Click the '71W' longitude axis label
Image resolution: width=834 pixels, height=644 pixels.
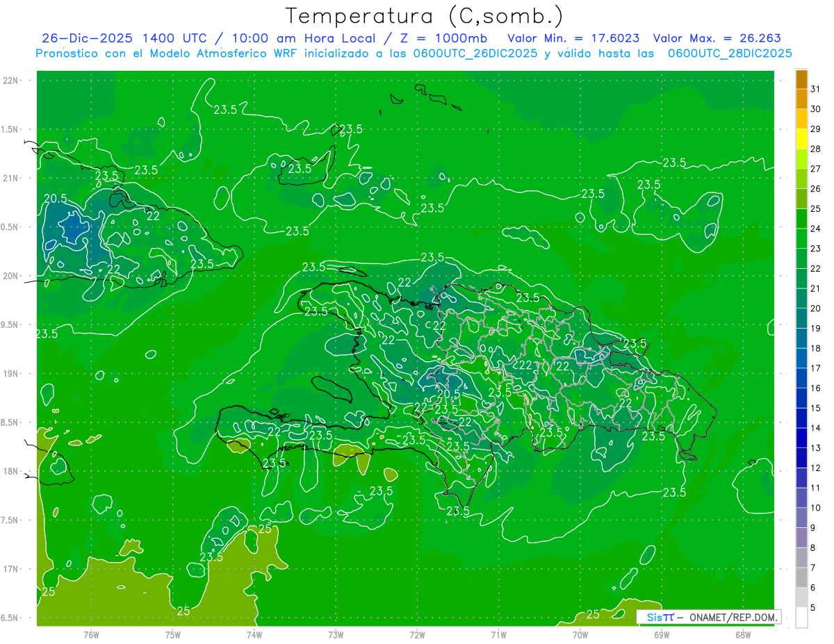498,634
